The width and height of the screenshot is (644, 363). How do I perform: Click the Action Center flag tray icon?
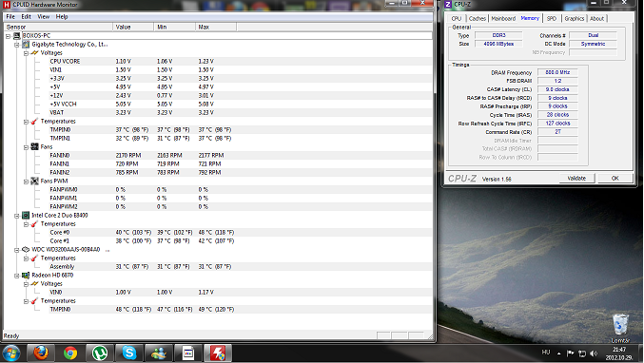coord(570,353)
